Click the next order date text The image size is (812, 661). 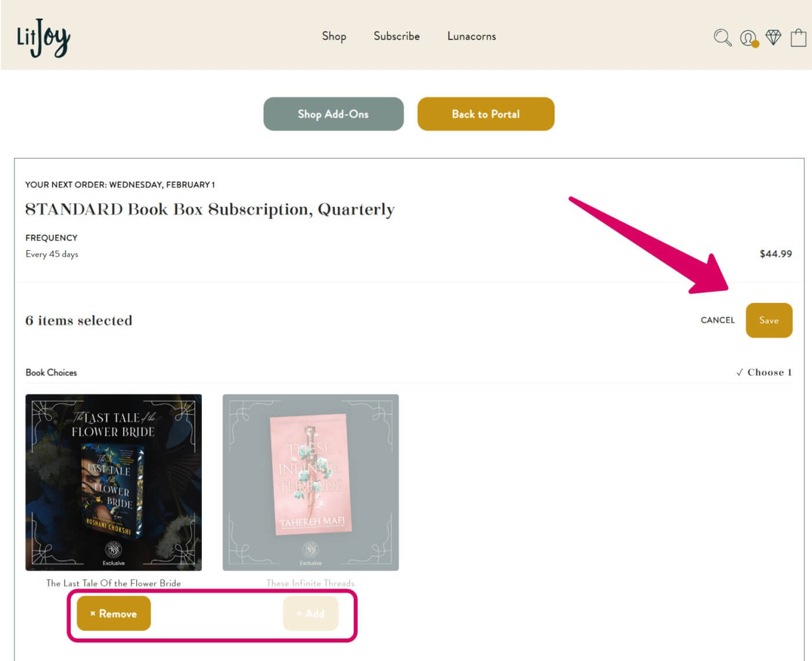[x=120, y=185]
